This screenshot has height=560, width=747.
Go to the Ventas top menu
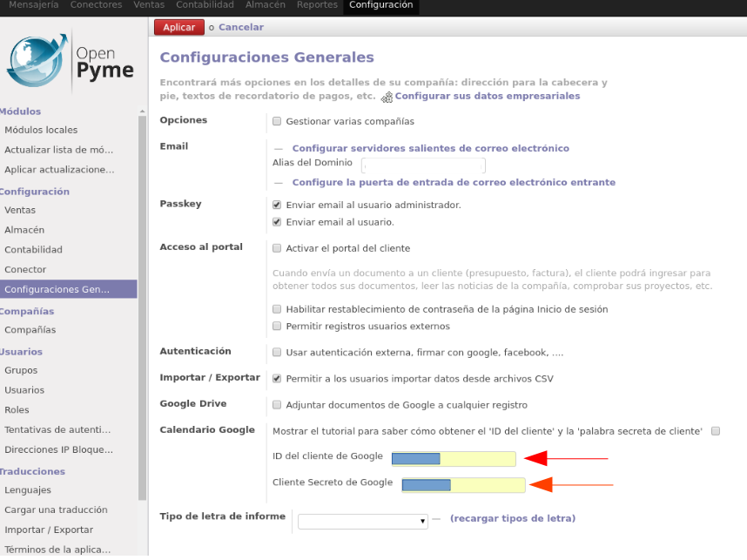pos(149,4)
